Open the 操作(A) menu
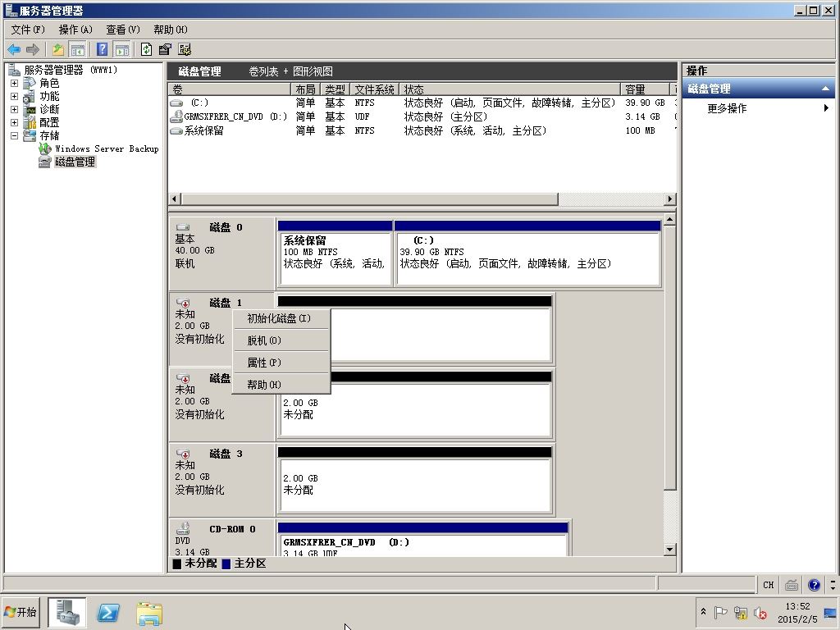Screen dimensions: 840x630 (x=75, y=30)
